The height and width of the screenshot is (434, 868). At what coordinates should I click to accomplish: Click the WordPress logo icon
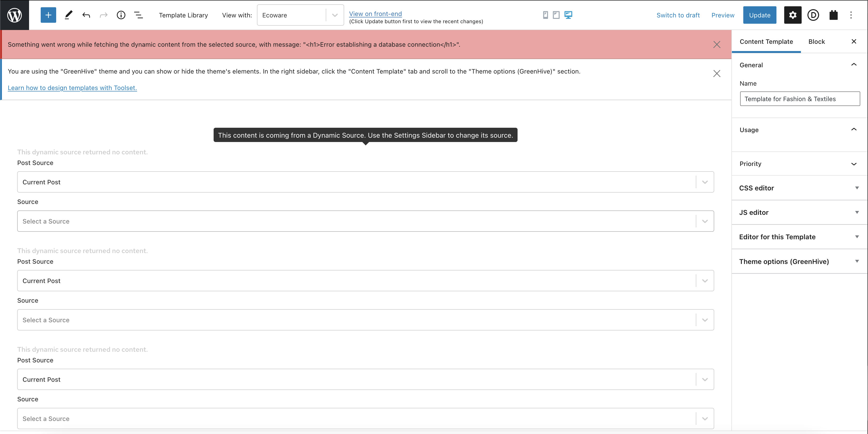[15, 15]
